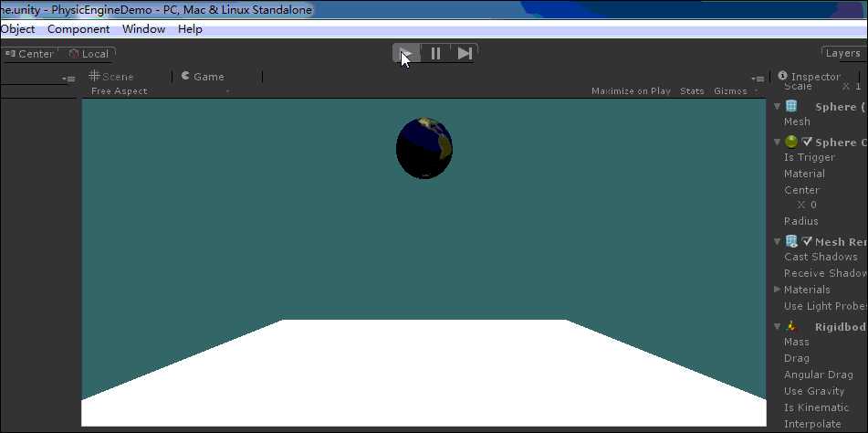868x433 pixels.
Task: Click the 'Radius' property label
Action: pyautogui.click(x=801, y=221)
